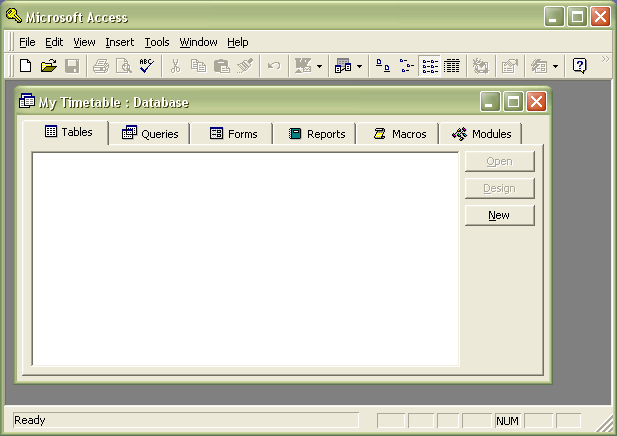Minimize the My Timetable database window
Image resolution: width=617 pixels, height=436 pixels.
(x=490, y=102)
